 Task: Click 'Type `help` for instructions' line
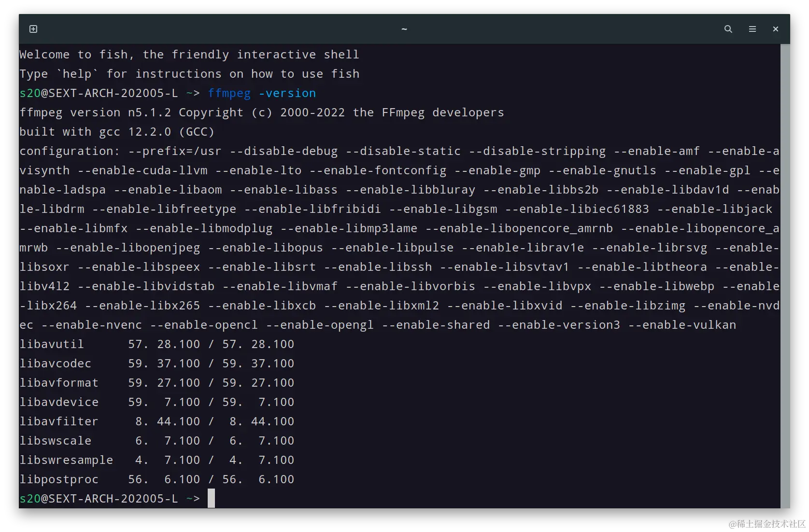189,74
